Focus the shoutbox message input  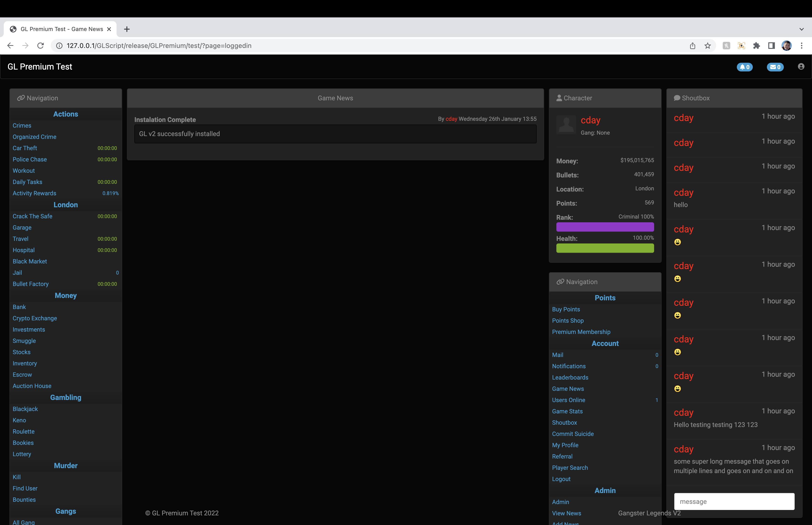point(734,501)
